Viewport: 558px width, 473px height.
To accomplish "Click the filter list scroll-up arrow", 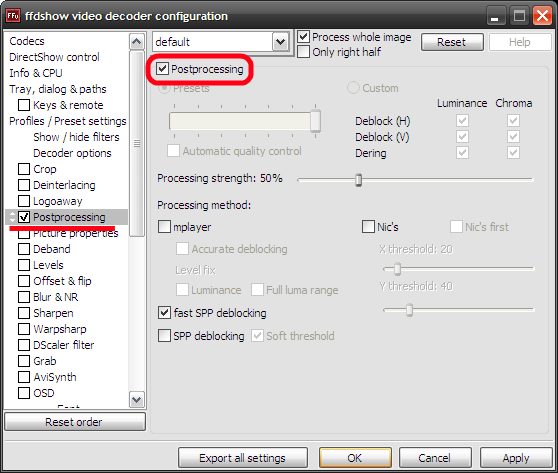I will (x=137, y=42).
